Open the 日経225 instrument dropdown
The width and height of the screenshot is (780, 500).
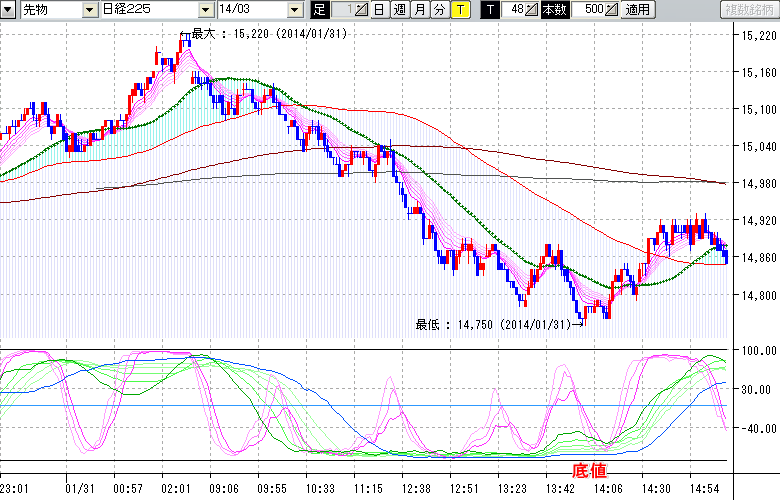(206, 10)
